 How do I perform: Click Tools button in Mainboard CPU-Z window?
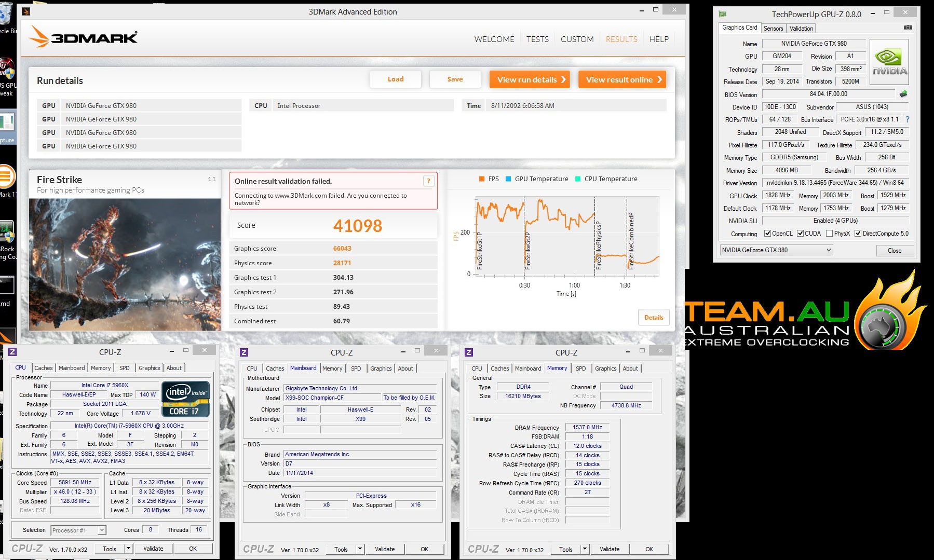(341, 549)
